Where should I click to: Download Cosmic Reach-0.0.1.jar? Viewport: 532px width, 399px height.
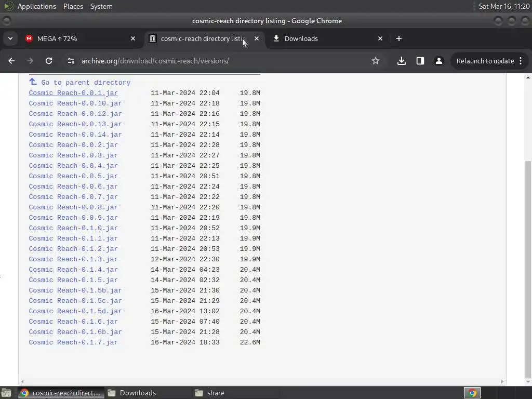[73, 93]
